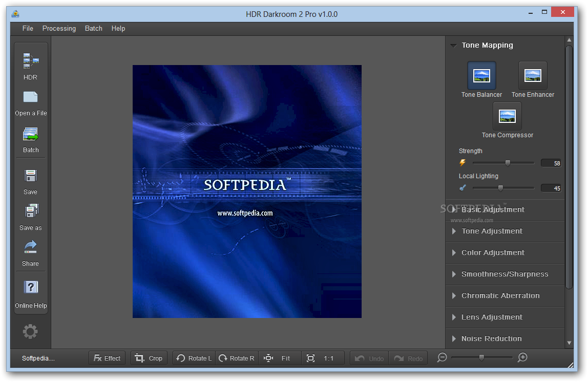The image size is (588, 382).
Task: Fit image to window
Action: pyautogui.click(x=279, y=358)
